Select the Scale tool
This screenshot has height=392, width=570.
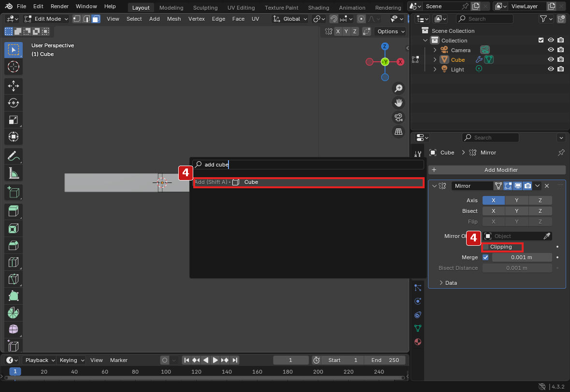pos(14,120)
